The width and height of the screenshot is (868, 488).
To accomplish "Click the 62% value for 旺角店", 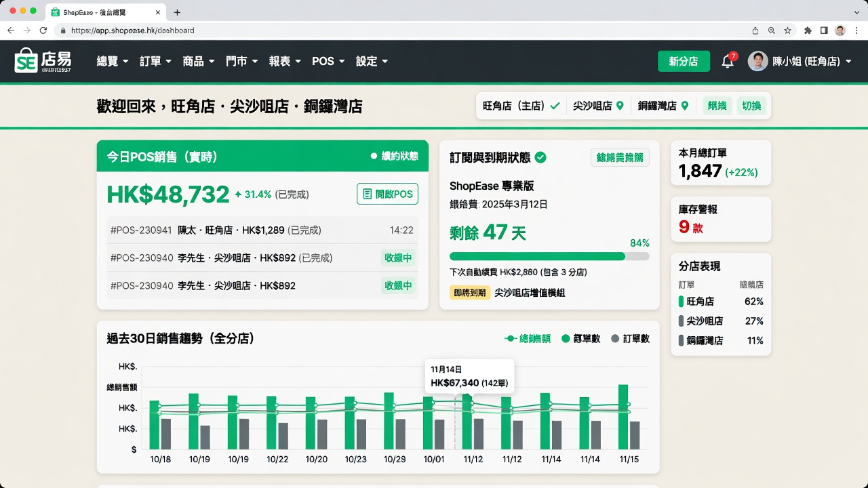I will pos(754,302).
